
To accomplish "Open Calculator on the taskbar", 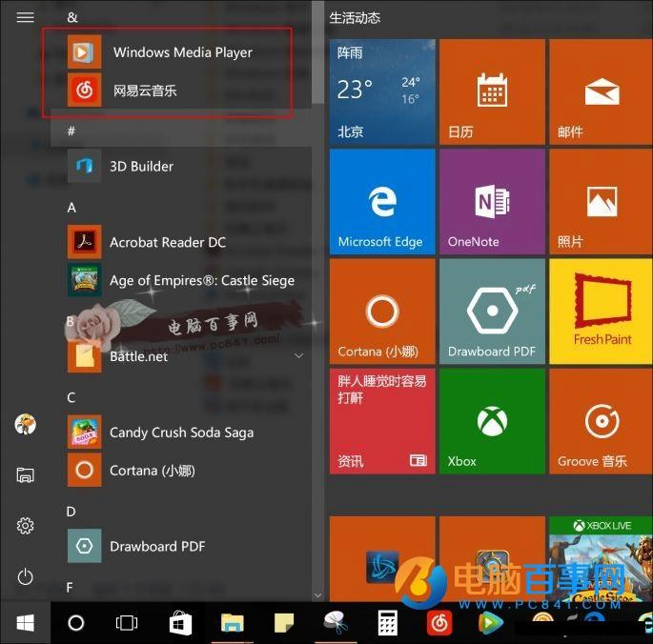I will point(387,623).
